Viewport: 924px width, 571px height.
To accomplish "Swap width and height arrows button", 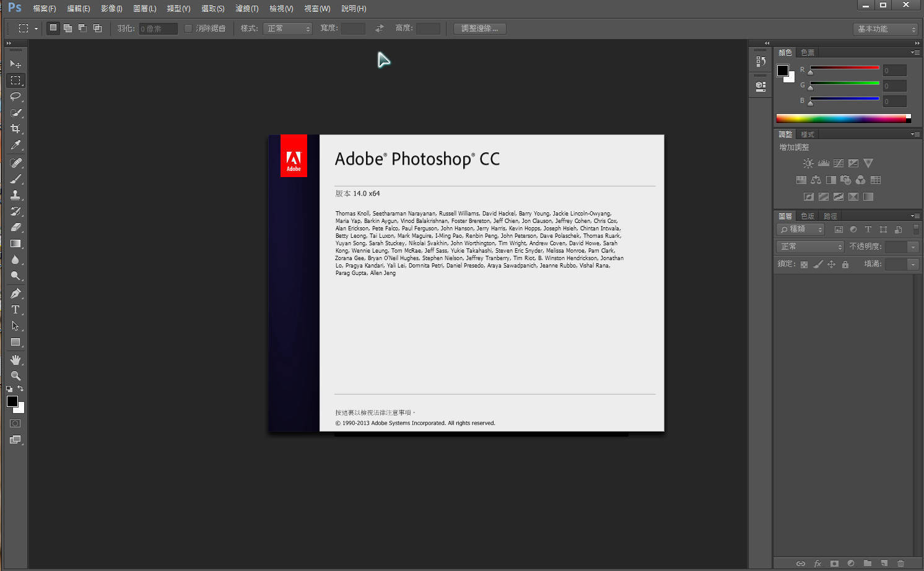I will coord(379,28).
